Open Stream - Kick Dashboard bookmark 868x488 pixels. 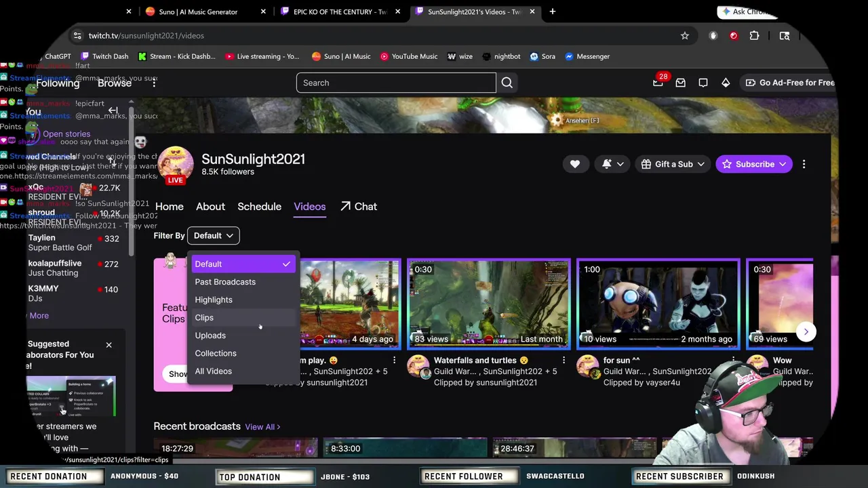point(176,56)
